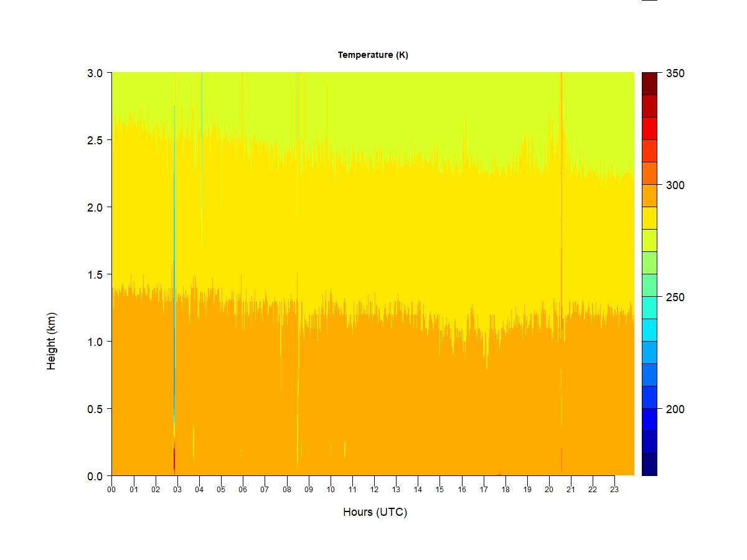Click the "Temperature (K)" plot title
This screenshot has height=560, width=747.
coord(373,55)
